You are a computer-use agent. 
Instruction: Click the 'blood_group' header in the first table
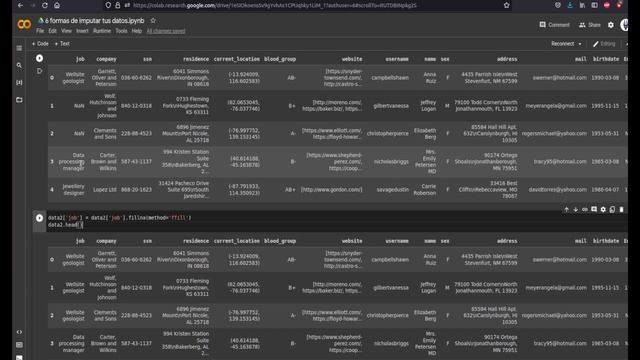280,59
